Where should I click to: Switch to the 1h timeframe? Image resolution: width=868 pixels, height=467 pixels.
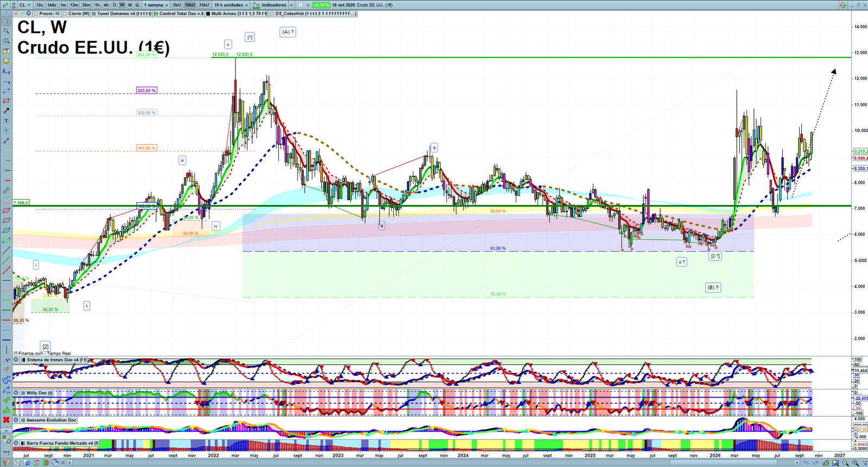(98, 5)
